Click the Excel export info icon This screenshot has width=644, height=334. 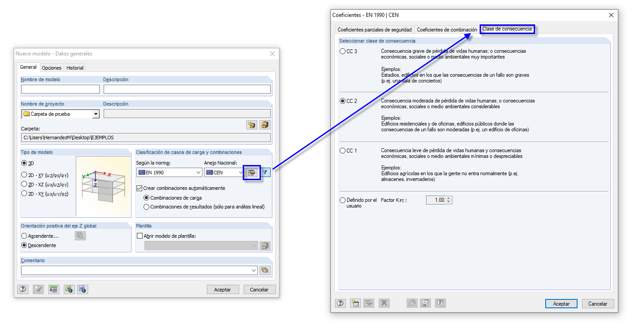pyautogui.click(x=69, y=290)
